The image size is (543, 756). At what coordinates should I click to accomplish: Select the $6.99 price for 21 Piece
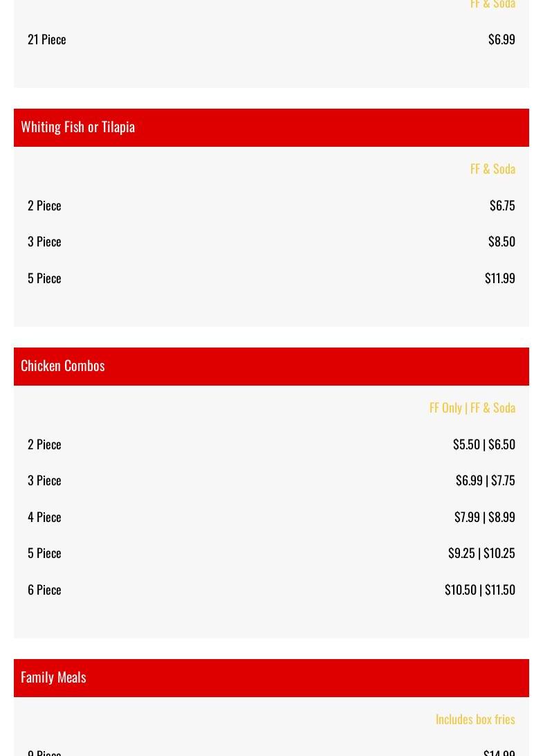(x=501, y=39)
